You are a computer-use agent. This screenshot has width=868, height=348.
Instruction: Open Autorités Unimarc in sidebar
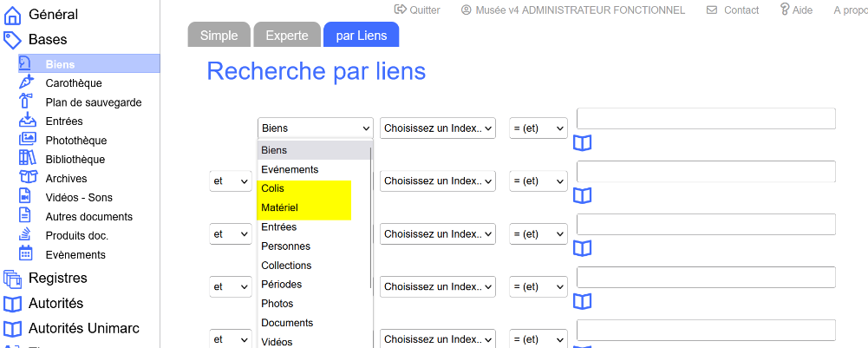tap(83, 328)
